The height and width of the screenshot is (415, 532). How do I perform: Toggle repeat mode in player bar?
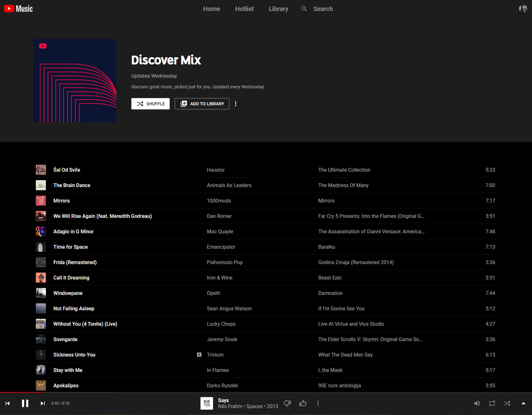(x=492, y=403)
